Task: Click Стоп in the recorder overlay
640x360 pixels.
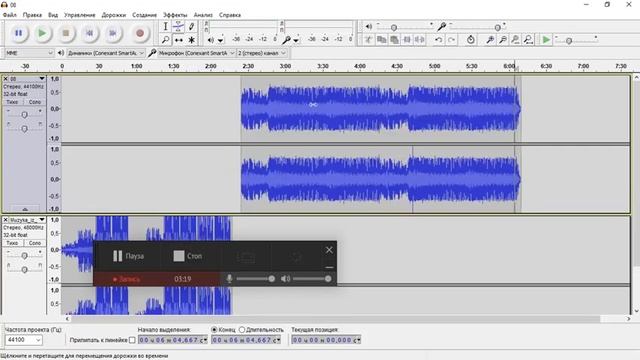Action: click(187, 256)
